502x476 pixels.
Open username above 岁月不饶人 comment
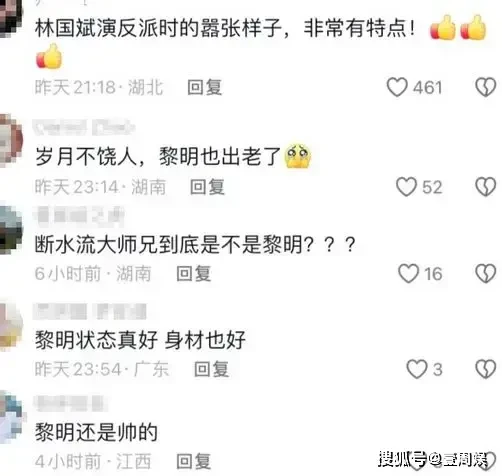click(x=84, y=128)
